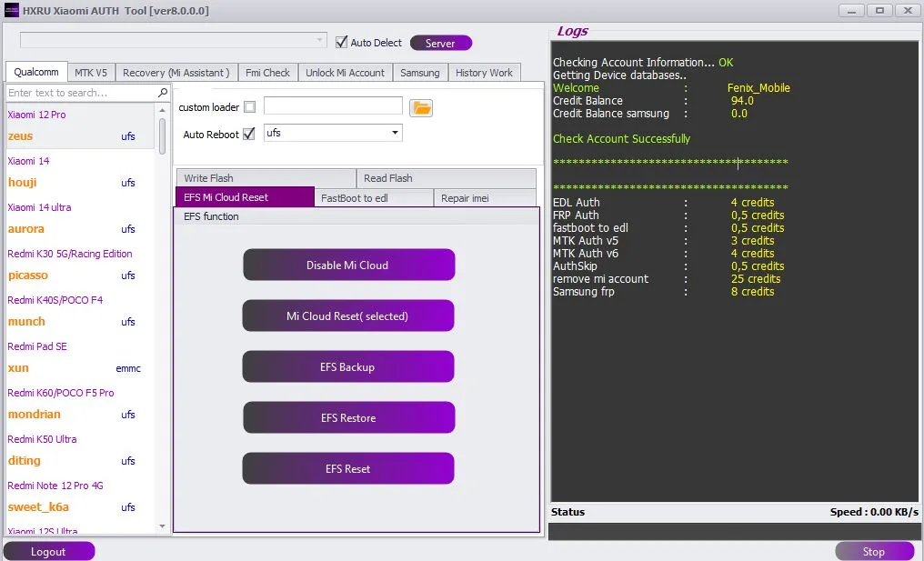Click the Redmi Pad SE model label
This screenshot has width=924, height=561.
click(37, 346)
